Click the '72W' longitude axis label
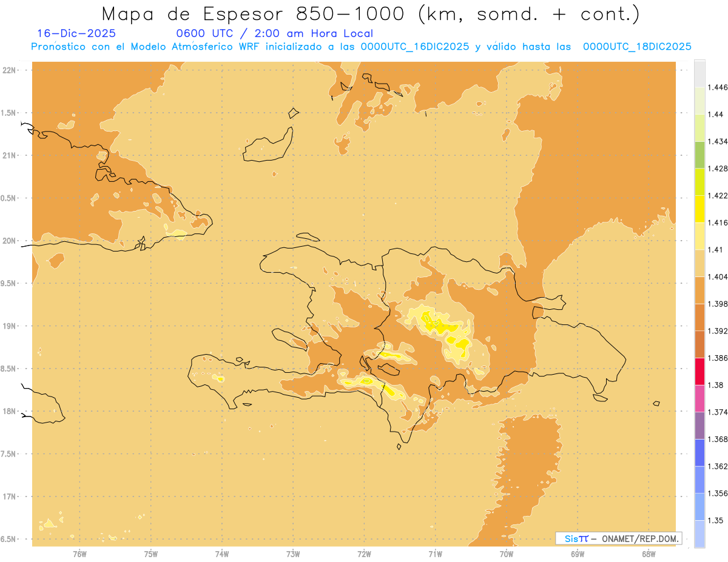 [364, 554]
